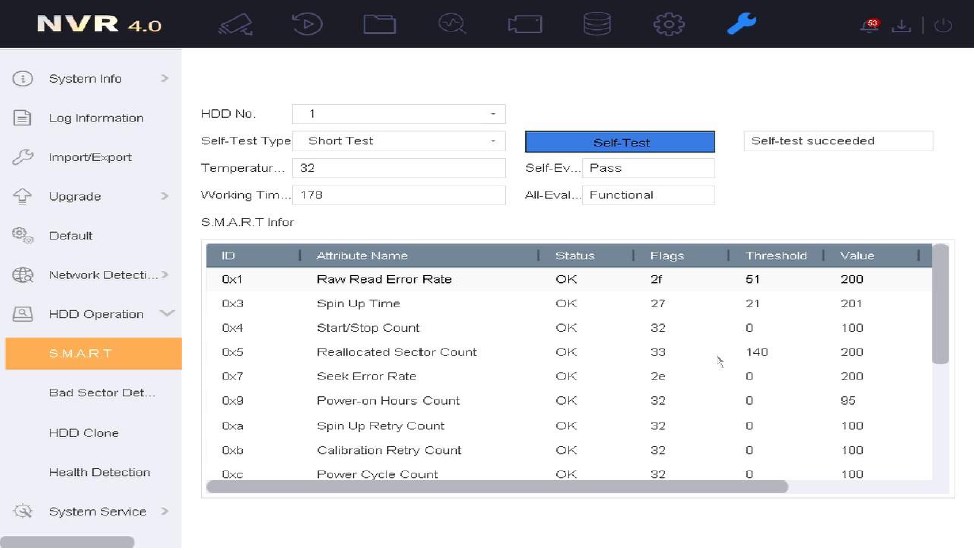Open the Self-Test Type dropdown
The height and width of the screenshot is (550, 975).
click(398, 141)
